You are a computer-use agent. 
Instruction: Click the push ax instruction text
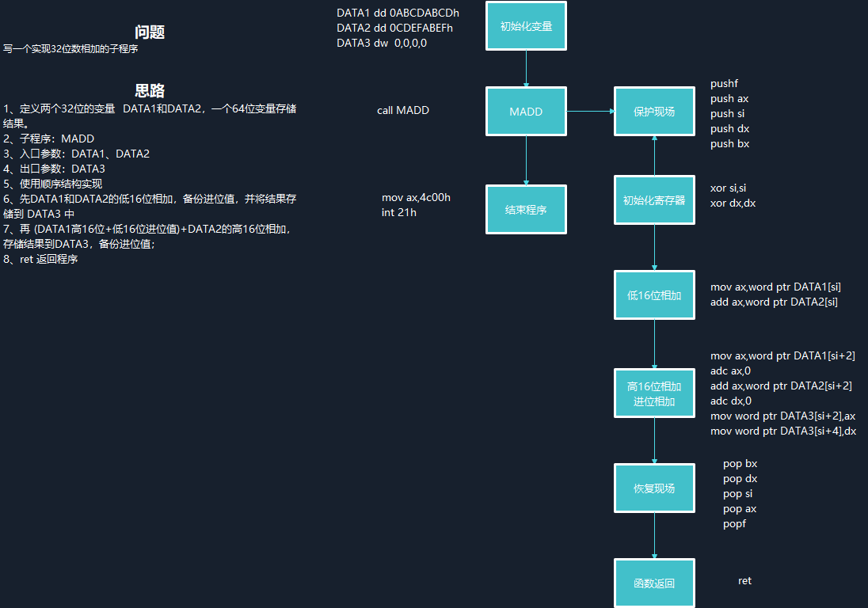(x=729, y=98)
